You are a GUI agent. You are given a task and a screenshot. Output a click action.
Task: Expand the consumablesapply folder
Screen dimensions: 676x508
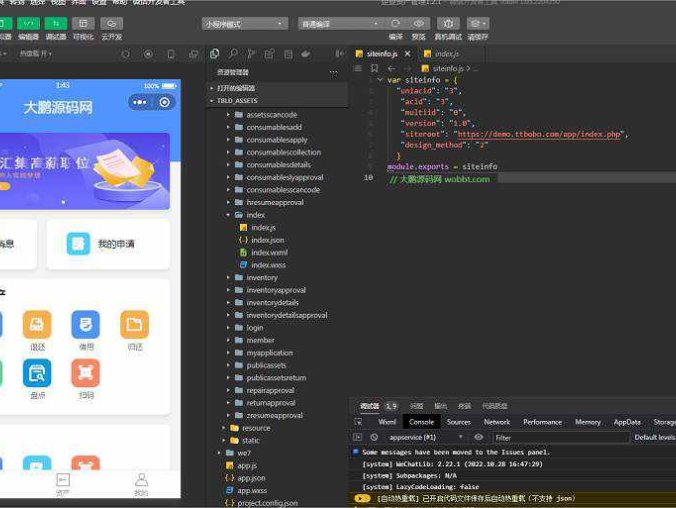coord(277,140)
